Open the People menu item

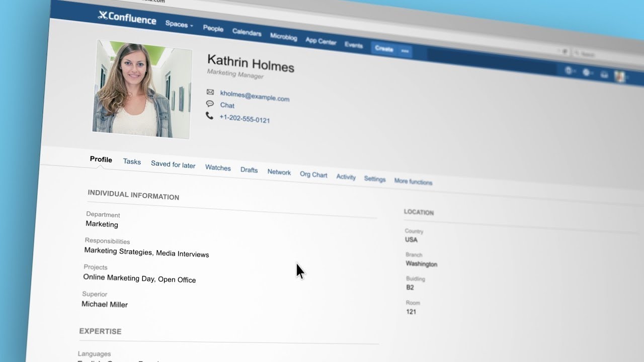click(213, 28)
